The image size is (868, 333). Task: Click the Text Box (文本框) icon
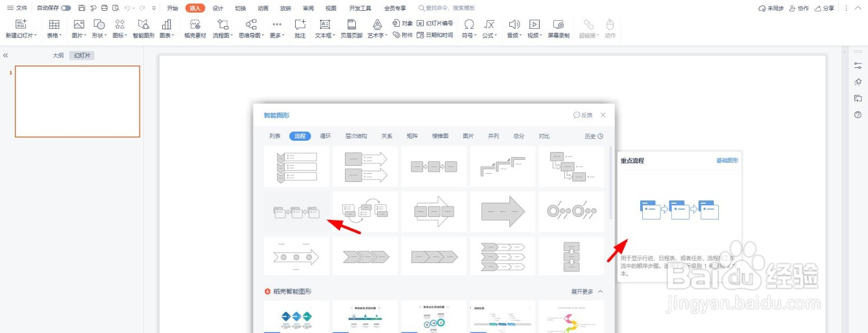coord(325,24)
